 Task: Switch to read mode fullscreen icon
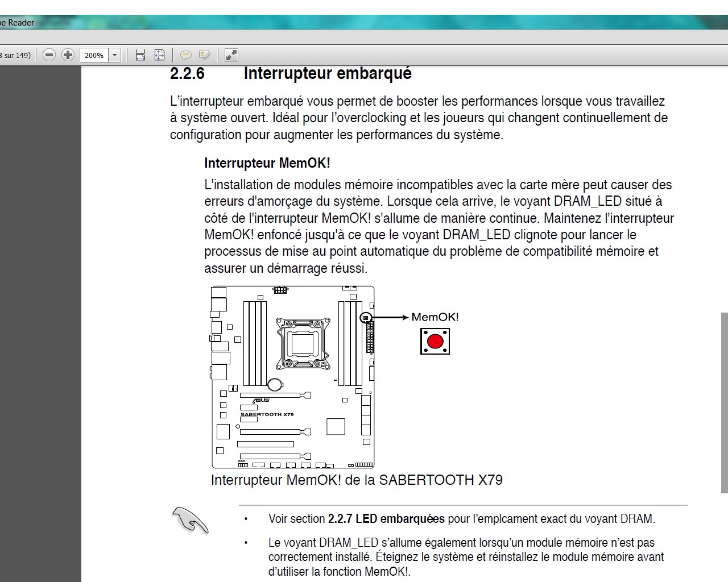[x=231, y=55]
